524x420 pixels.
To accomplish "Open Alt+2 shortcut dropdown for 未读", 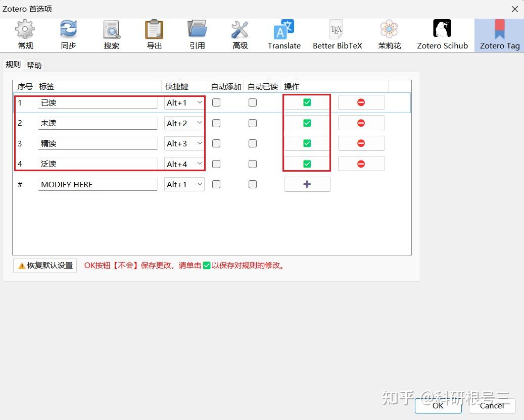I will tap(184, 123).
